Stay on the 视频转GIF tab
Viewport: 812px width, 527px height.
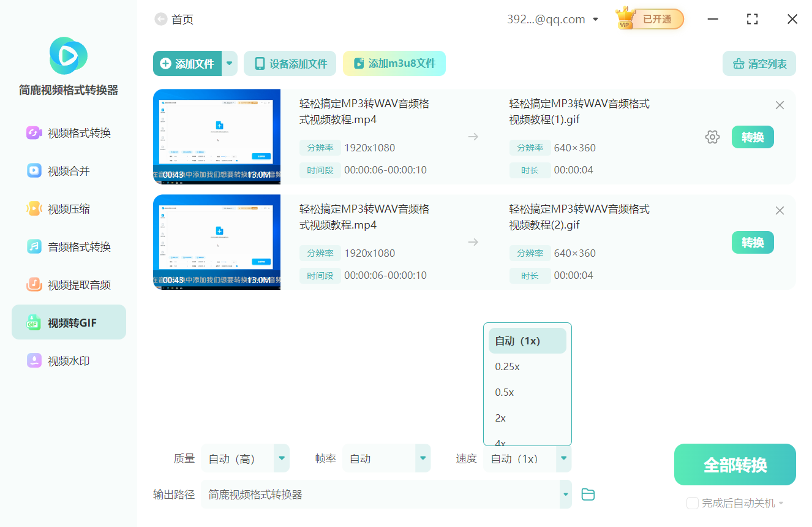pyautogui.click(x=68, y=322)
